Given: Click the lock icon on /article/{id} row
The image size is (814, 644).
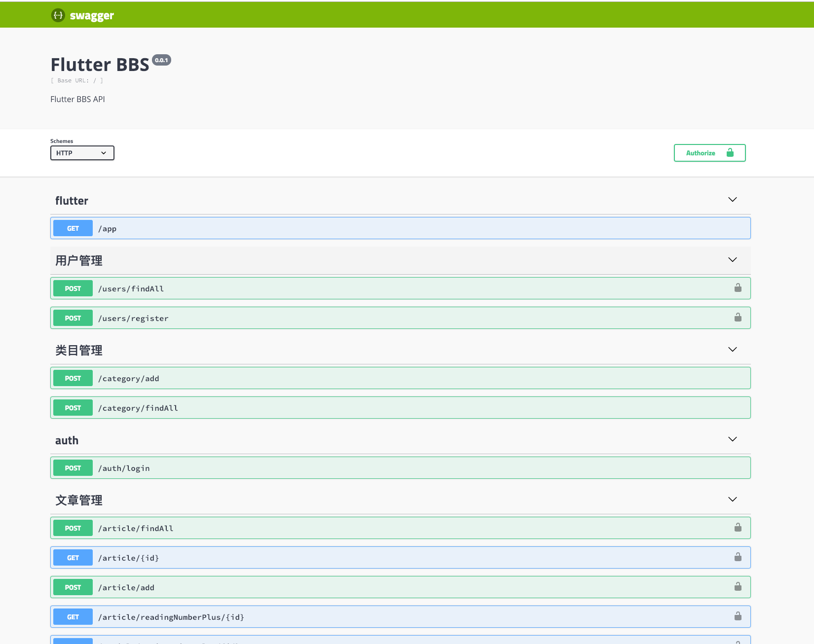Looking at the screenshot, I should pos(738,557).
